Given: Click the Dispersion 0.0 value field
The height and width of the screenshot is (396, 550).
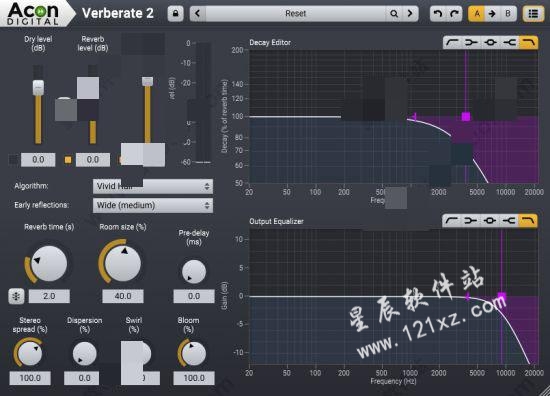Looking at the screenshot, I should click(x=82, y=378).
